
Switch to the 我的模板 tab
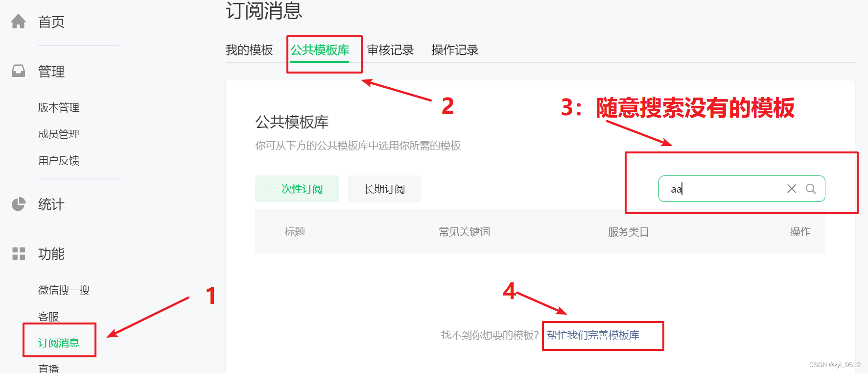[x=249, y=50]
